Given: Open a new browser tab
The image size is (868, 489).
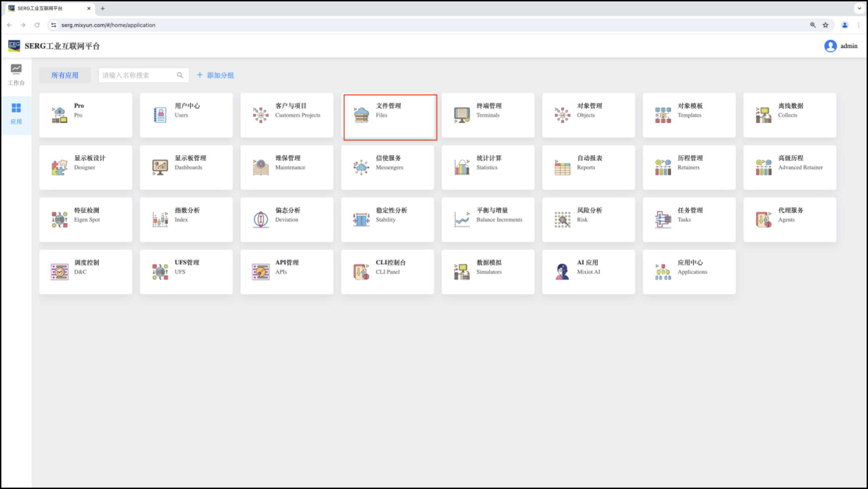Looking at the screenshot, I should click(x=103, y=9).
